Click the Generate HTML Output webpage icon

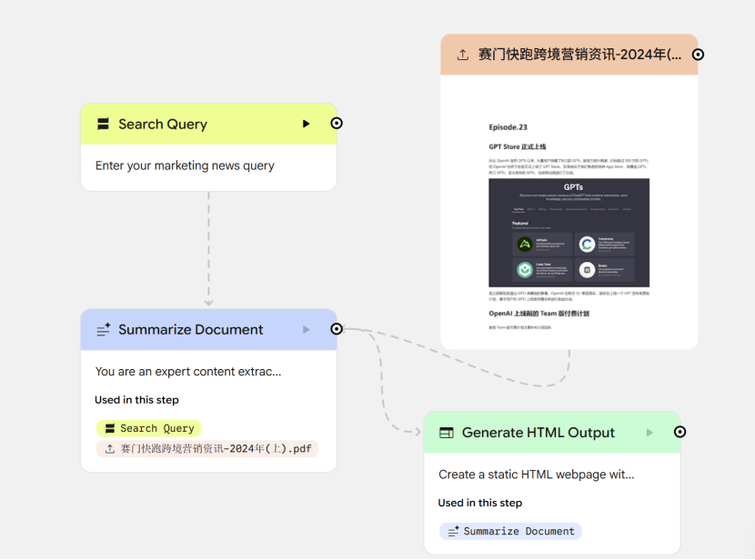tap(447, 433)
